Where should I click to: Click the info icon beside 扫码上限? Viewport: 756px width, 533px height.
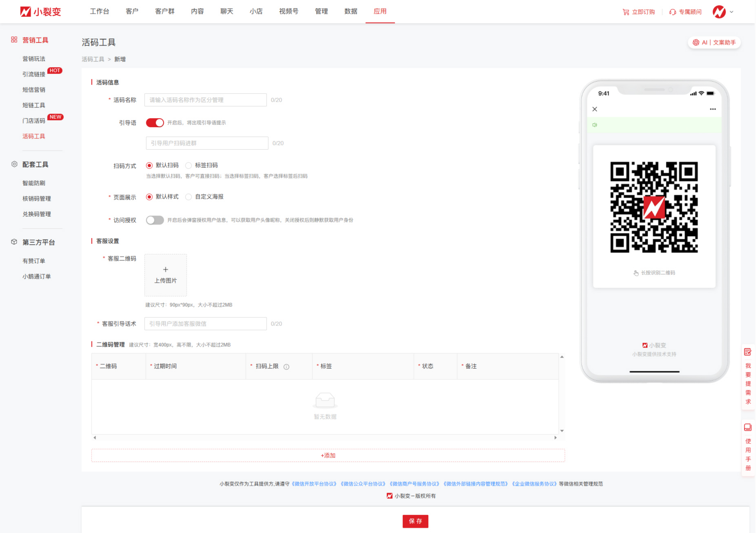tap(286, 367)
